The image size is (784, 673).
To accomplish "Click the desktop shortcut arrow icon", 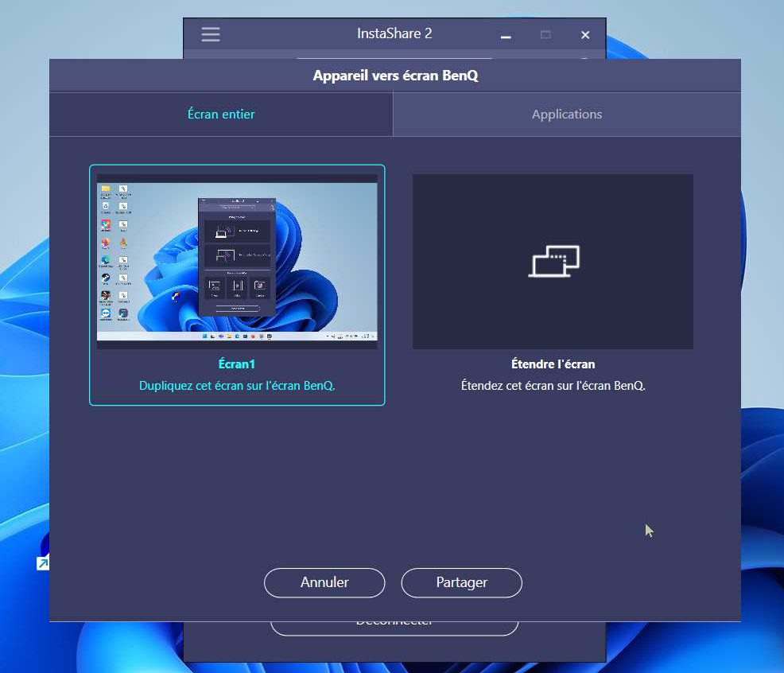I will 43,562.
